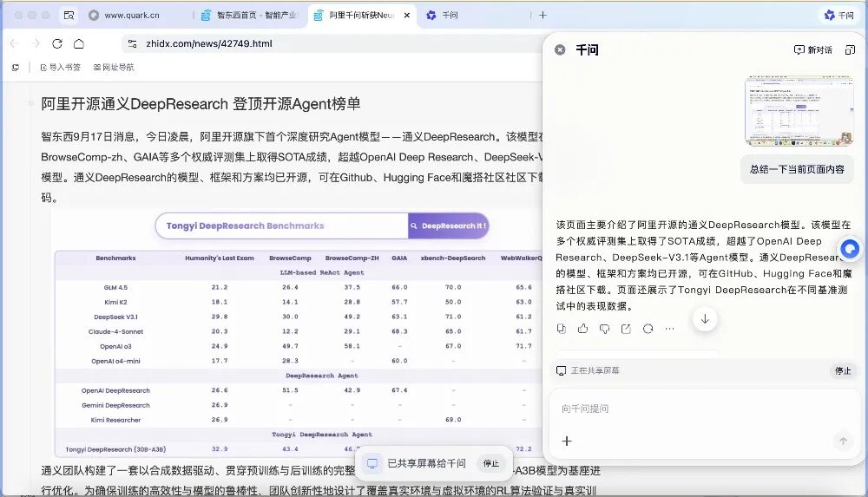Stop sharing in 已共享屏幕给千问 toast
868x497 pixels.
491,464
